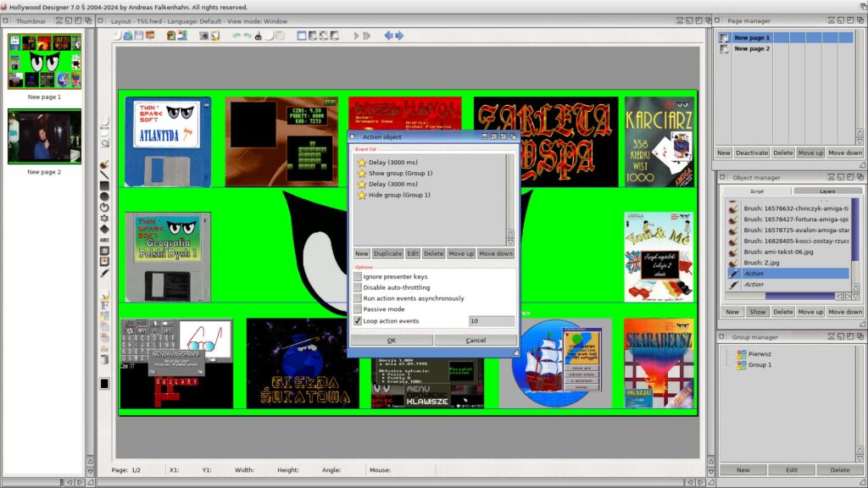Click Delete button under Event list

[433, 253]
